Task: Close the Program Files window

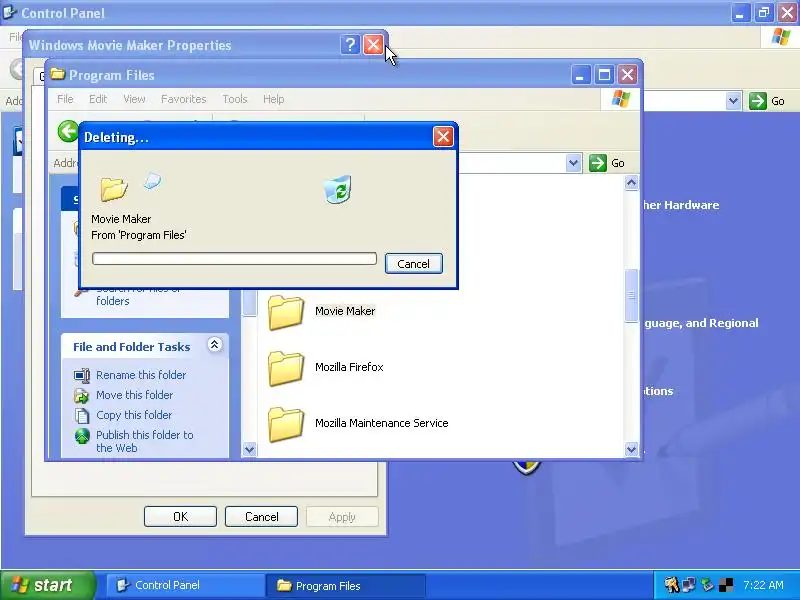Action: pos(627,75)
